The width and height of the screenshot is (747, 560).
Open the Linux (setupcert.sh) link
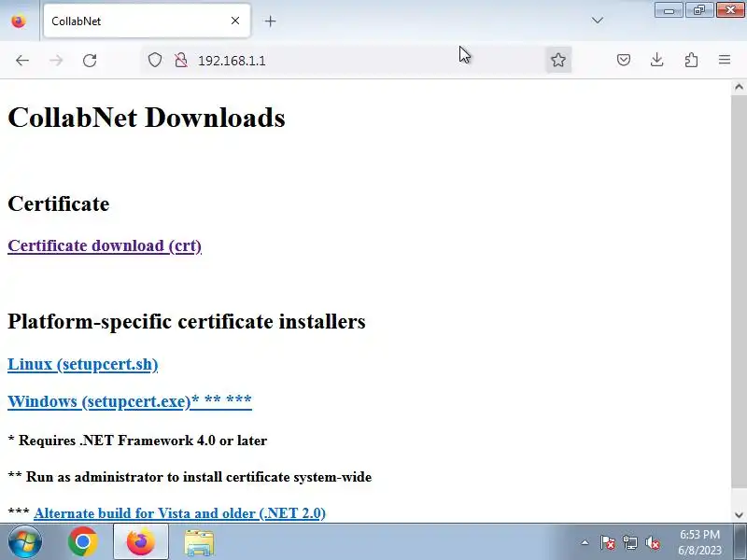83,364
